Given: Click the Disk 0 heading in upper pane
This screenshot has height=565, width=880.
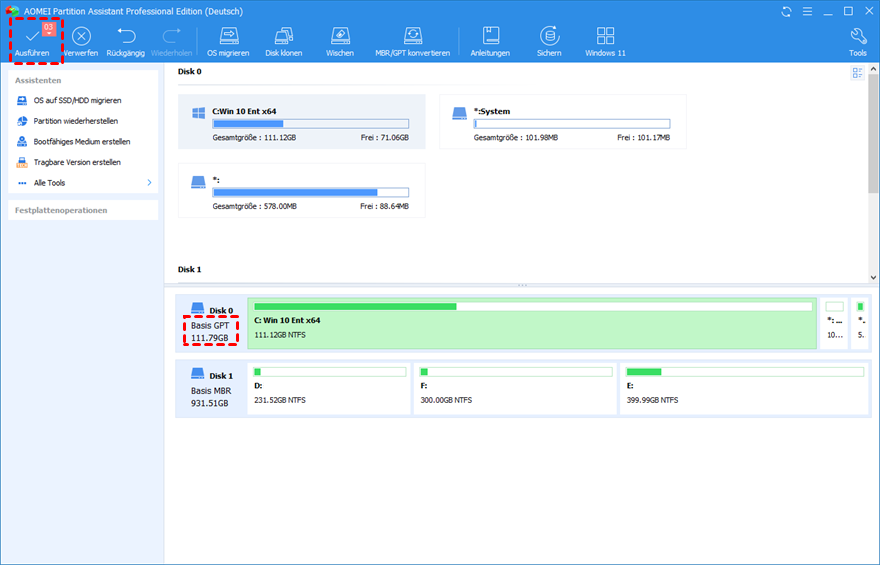Looking at the screenshot, I should click(x=190, y=72).
